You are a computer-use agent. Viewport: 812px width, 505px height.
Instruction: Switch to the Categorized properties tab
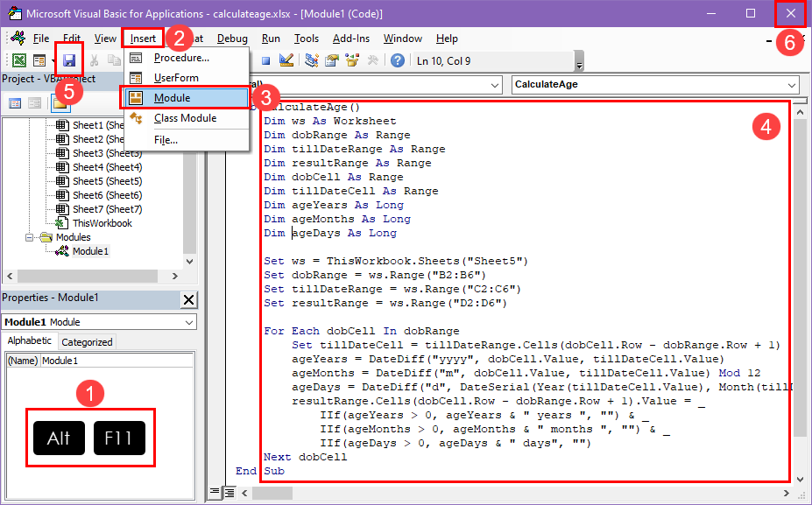click(87, 342)
